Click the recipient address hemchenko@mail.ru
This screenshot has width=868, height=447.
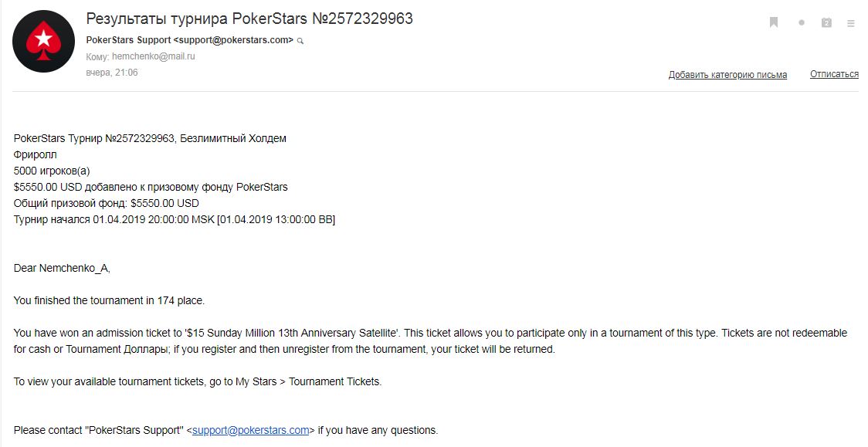point(154,56)
